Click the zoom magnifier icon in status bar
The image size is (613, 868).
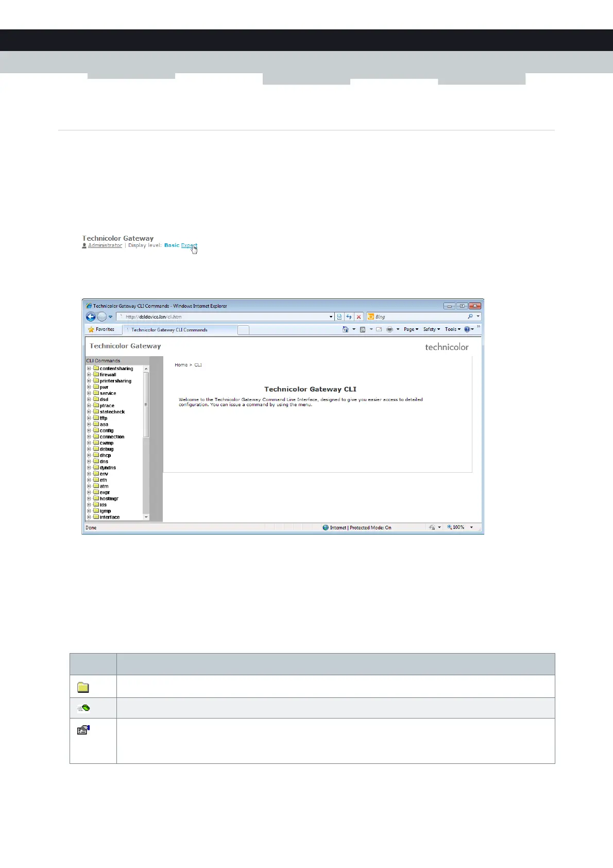pos(449,527)
